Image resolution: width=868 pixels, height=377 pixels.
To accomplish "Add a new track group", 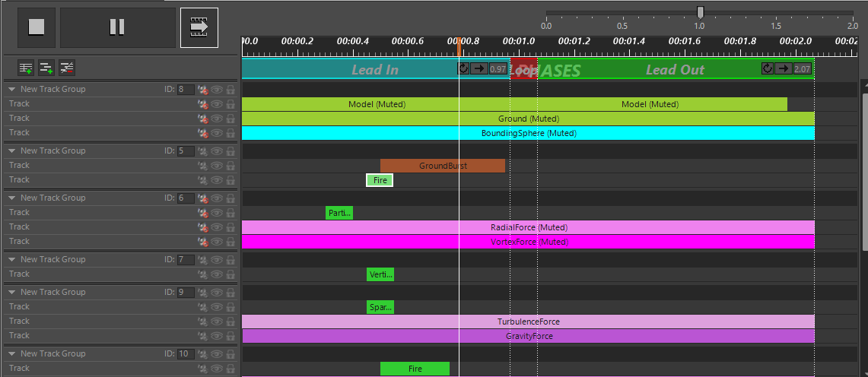I will [25, 68].
